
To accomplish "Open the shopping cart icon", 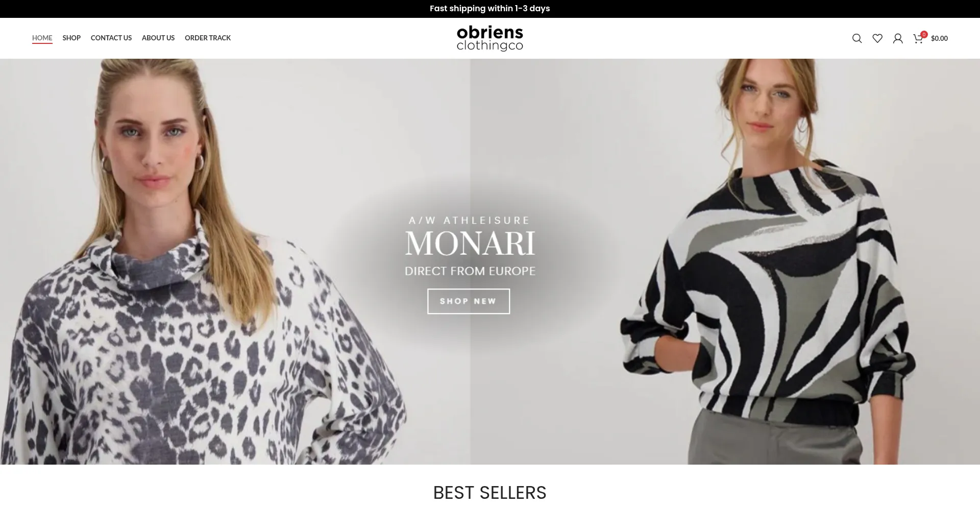I will 917,39.
